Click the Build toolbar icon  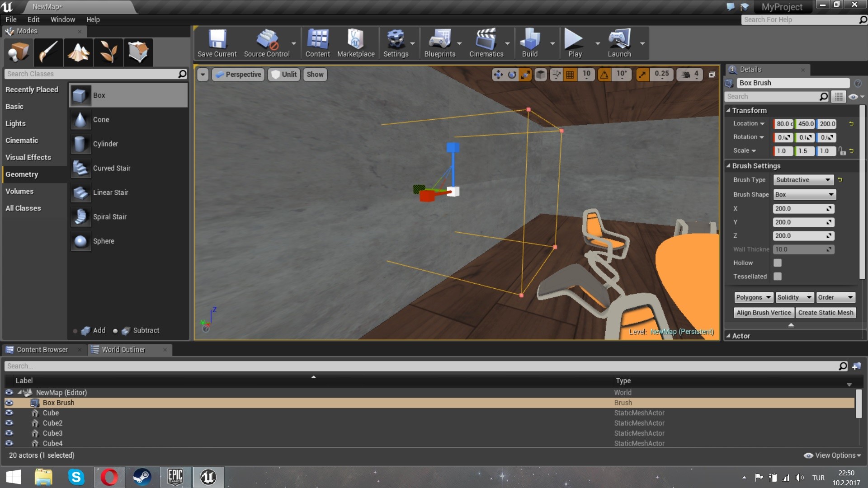click(x=529, y=43)
